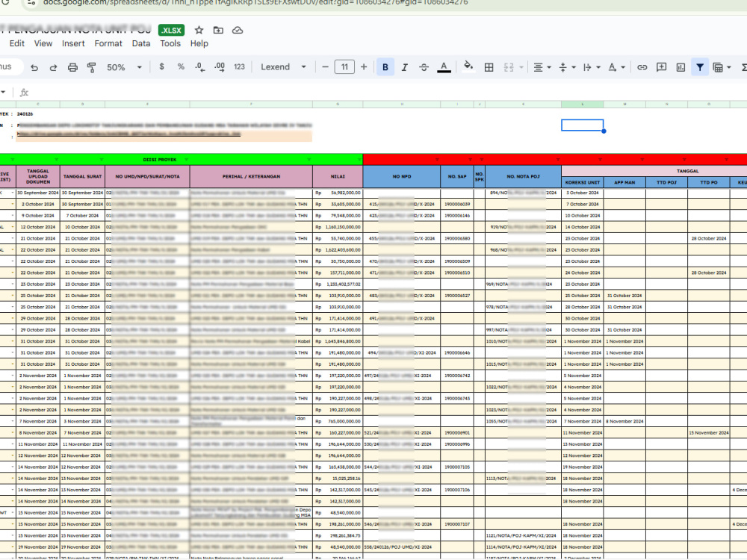Open text wrapping dropdown
The image size is (747, 560).
point(591,67)
